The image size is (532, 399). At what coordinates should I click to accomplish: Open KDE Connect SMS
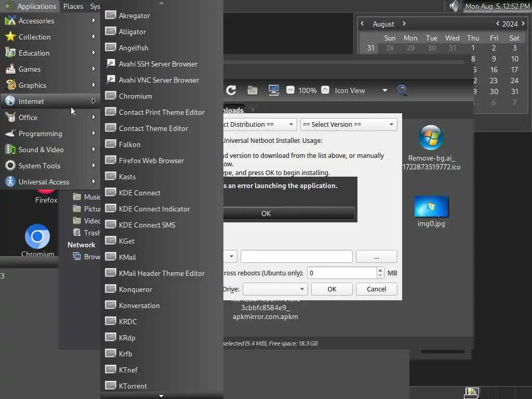tap(162, 225)
